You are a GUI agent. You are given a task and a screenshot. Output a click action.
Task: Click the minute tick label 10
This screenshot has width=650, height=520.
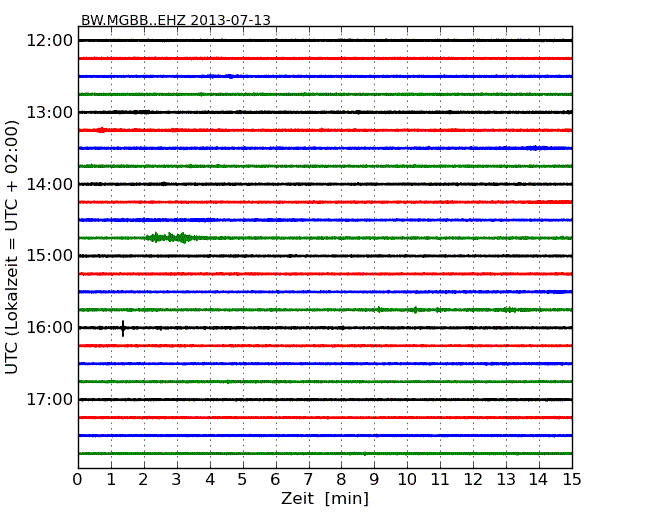pos(407,479)
